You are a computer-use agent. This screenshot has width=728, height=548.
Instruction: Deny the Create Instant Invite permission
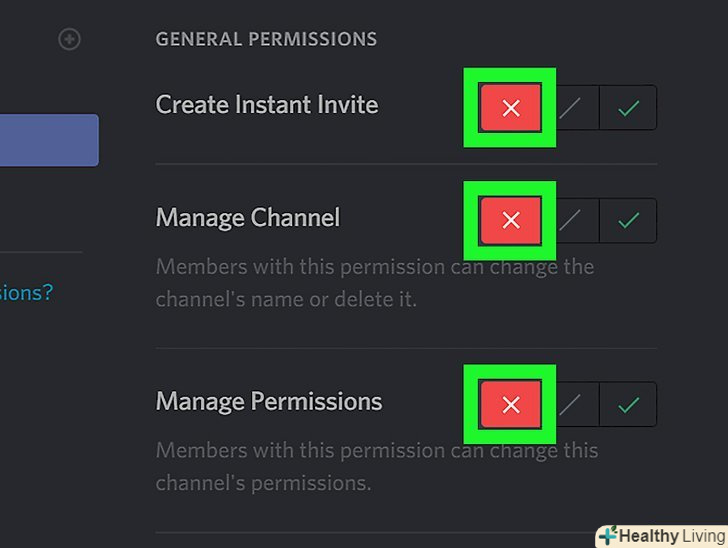(510, 108)
